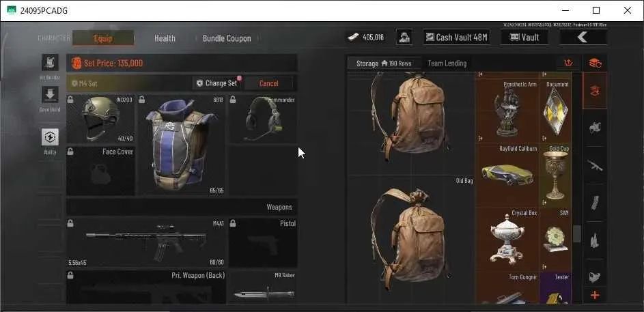Select the Document item in storage
This screenshot has height=312, width=644.
[556, 110]
